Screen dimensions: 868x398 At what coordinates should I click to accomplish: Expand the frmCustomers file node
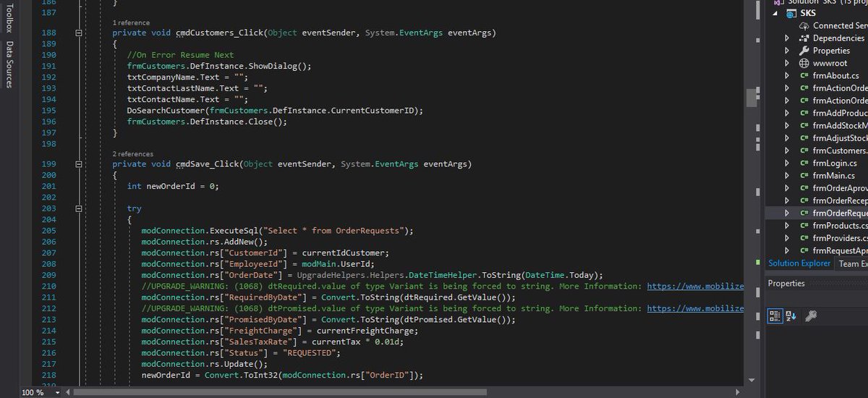[788, 151]
